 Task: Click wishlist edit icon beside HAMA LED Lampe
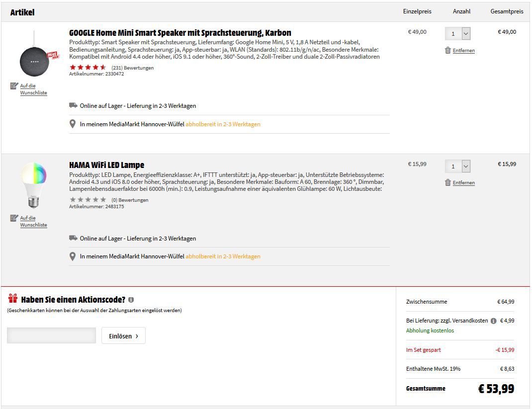click(x=14, y=218)
